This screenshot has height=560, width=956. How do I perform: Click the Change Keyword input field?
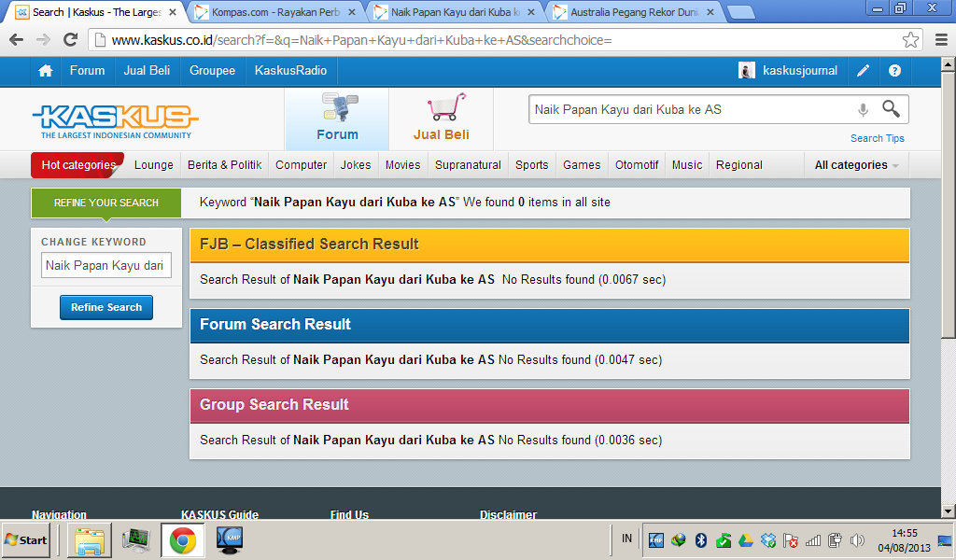pyautogui.click(x=106, y=266)
